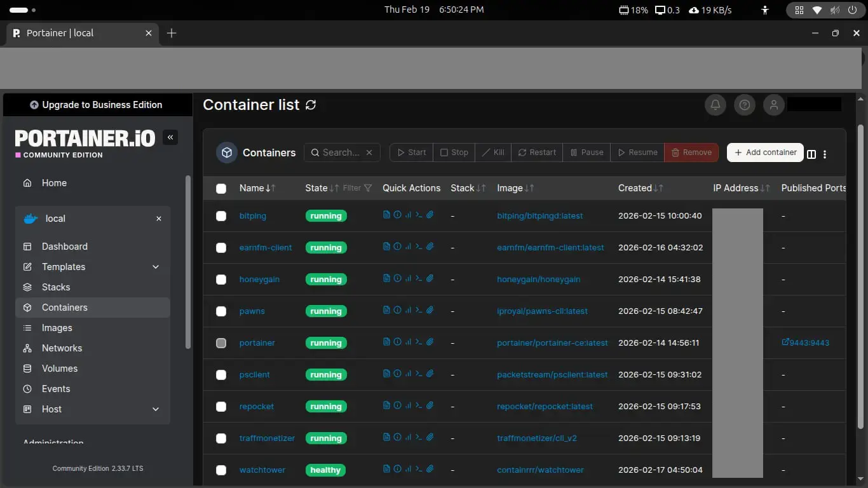Expand the Templates submenu
This screenshot has height=488, width=868.
coord(156,267)
